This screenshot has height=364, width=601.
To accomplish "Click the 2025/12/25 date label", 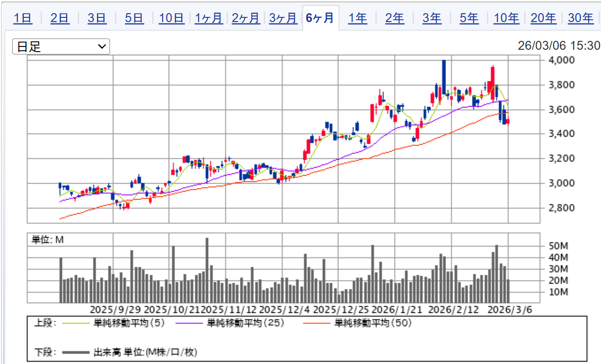I will pyautogui.click(x=341, y=310).
